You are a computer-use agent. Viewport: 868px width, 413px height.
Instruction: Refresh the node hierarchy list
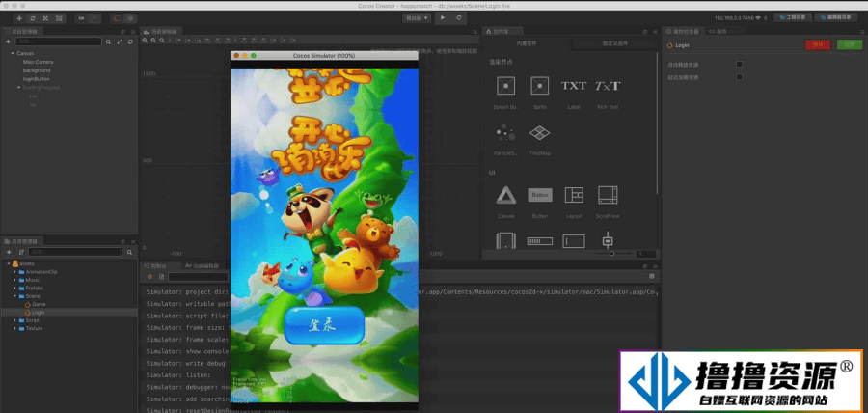(x=130, y=42)
